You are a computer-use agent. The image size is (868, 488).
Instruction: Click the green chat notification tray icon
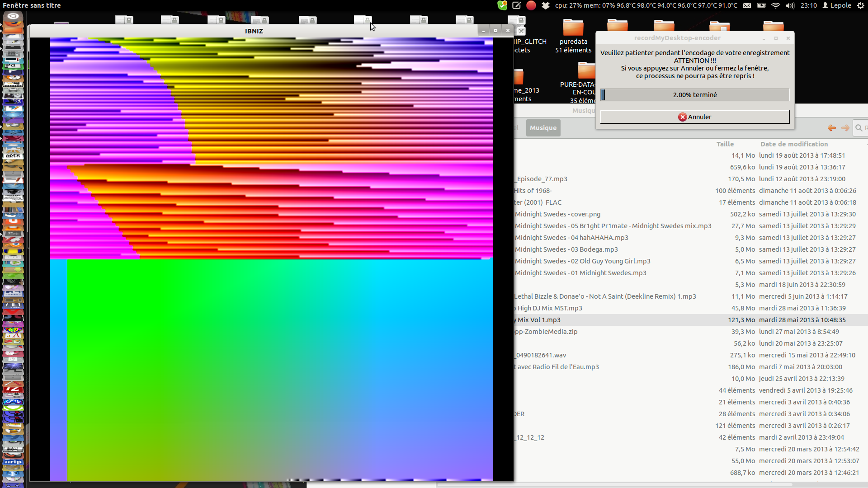pos(502,5)
